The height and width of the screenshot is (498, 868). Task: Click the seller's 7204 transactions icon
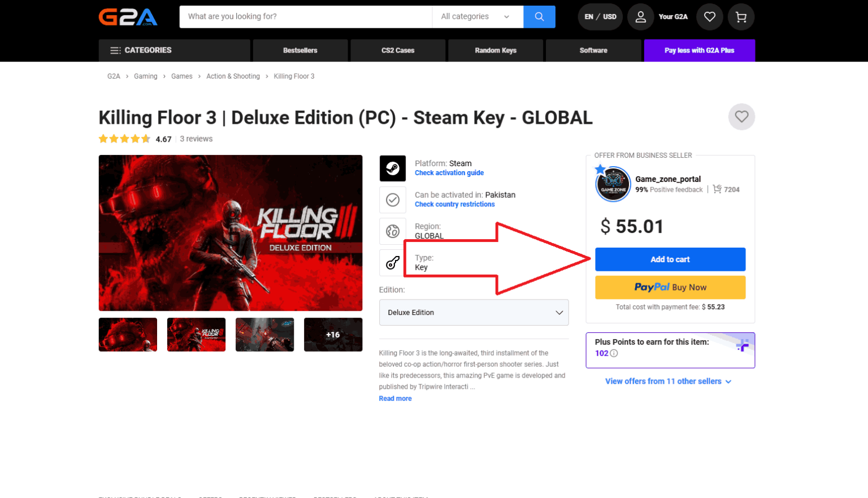tap(717, 189)
